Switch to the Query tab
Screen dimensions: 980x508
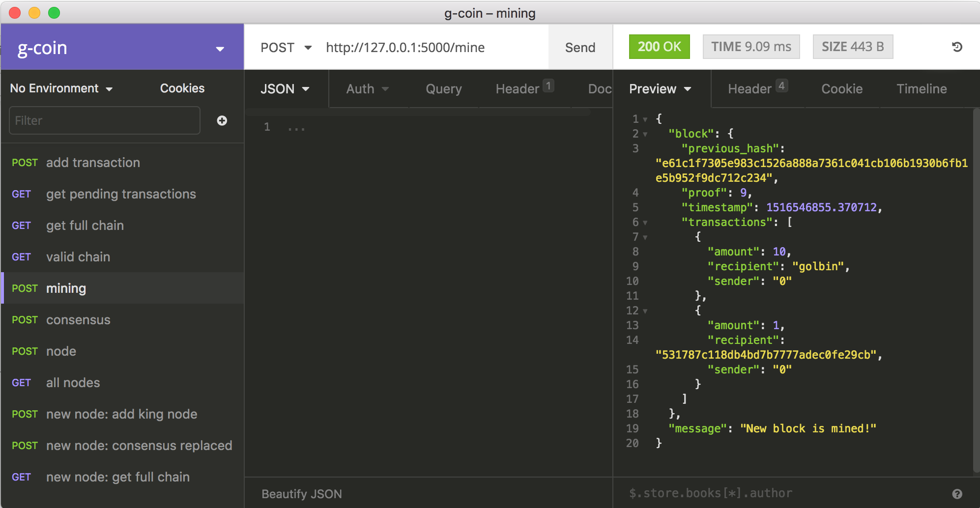443,89
